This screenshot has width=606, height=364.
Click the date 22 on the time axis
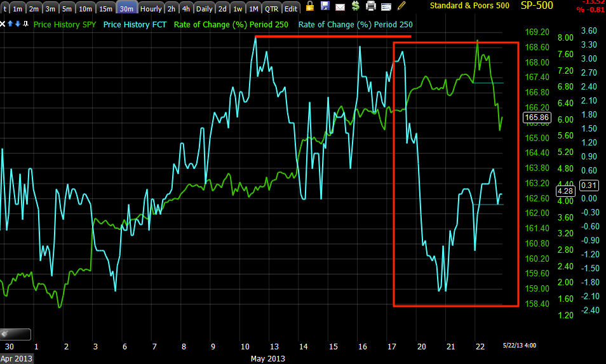click(480, 347)
